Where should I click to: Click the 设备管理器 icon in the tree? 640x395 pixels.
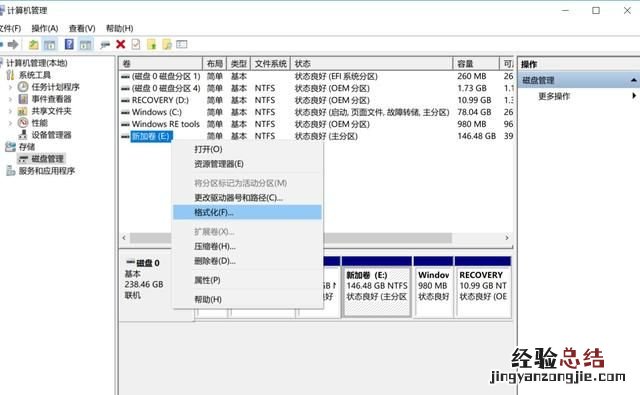(23, 135)
